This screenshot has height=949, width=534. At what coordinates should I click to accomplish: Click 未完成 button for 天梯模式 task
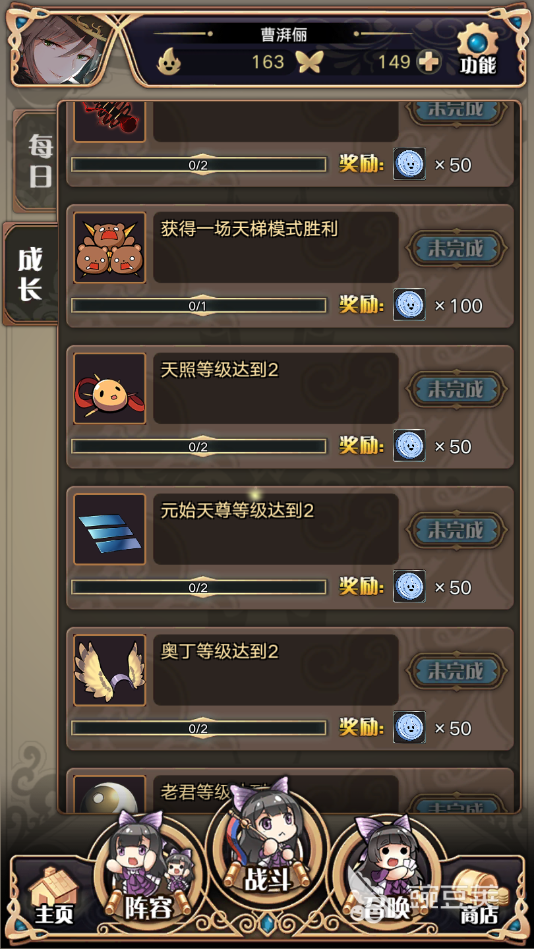pyautogui.click(x=456, y=248)
